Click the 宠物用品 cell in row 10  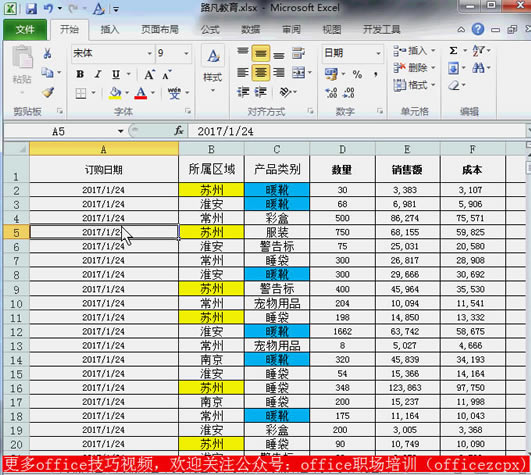pos(277,303)
